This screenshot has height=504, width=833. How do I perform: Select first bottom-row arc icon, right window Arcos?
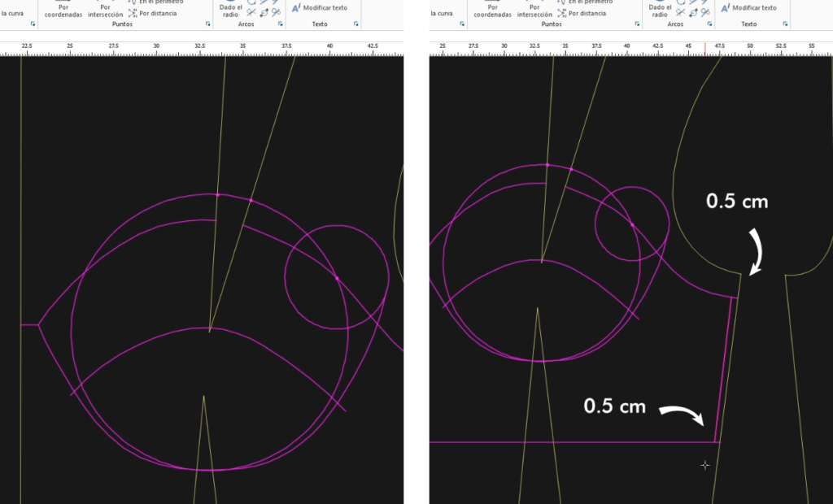(x=680, y=12)
